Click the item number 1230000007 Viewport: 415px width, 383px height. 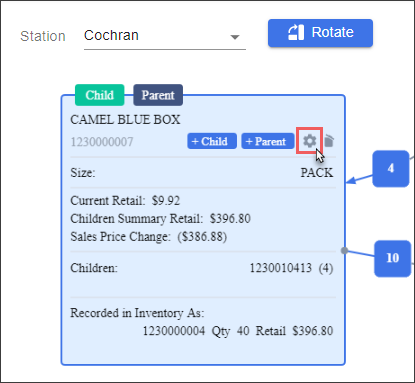click(x=102, y=142)
